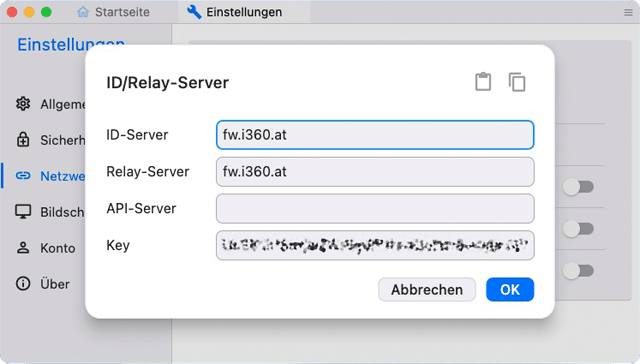The image size is (640, 364).
Task: Open the Über section
Action: [42, 284]
